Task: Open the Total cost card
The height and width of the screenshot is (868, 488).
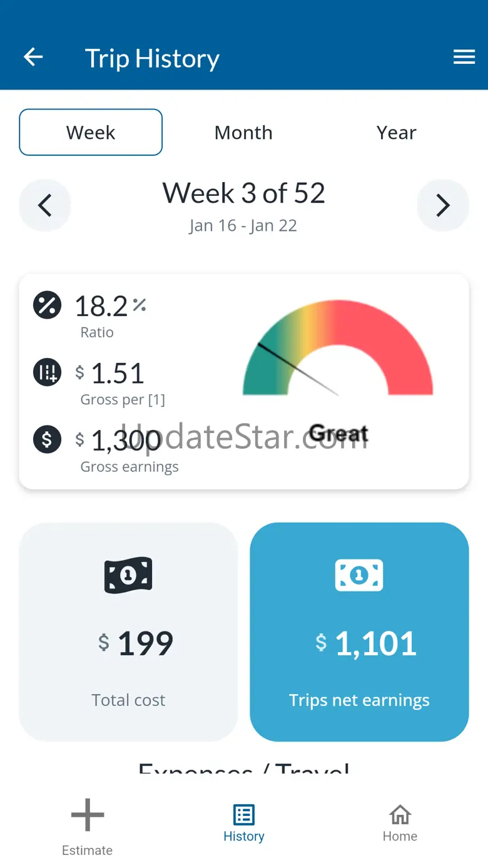Action: (128, 632)
